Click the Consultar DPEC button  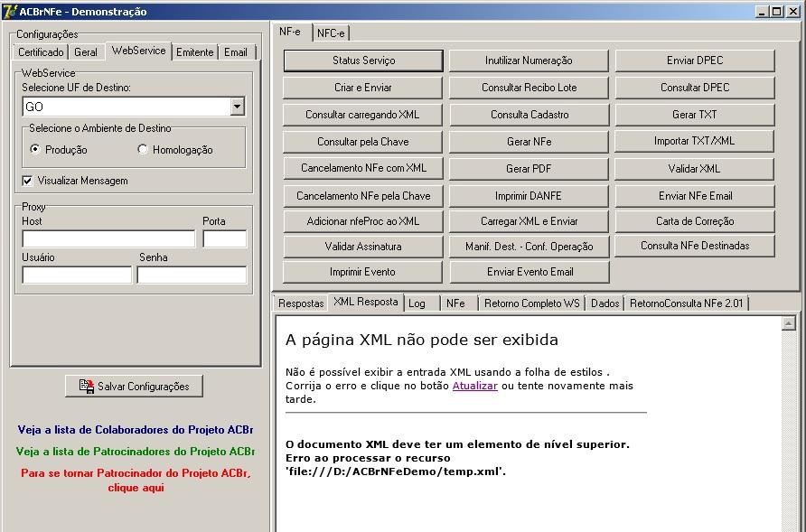point(695,88)
